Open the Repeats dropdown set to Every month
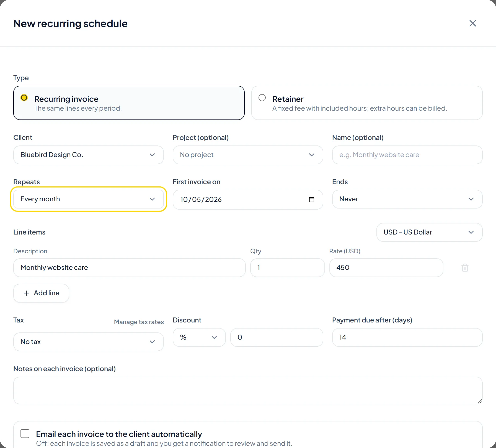Viewport: 496px width, 448px height. pyautogui.click(x=89, y=199)
